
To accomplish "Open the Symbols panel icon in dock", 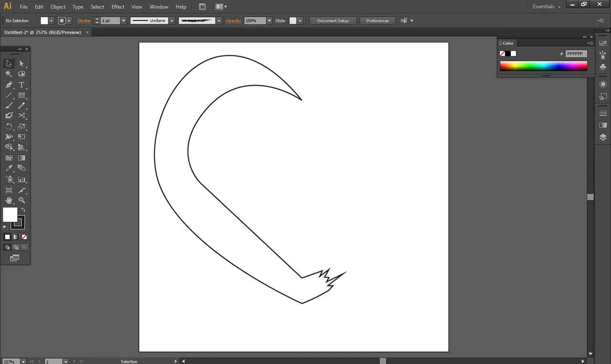I will 603,67.
